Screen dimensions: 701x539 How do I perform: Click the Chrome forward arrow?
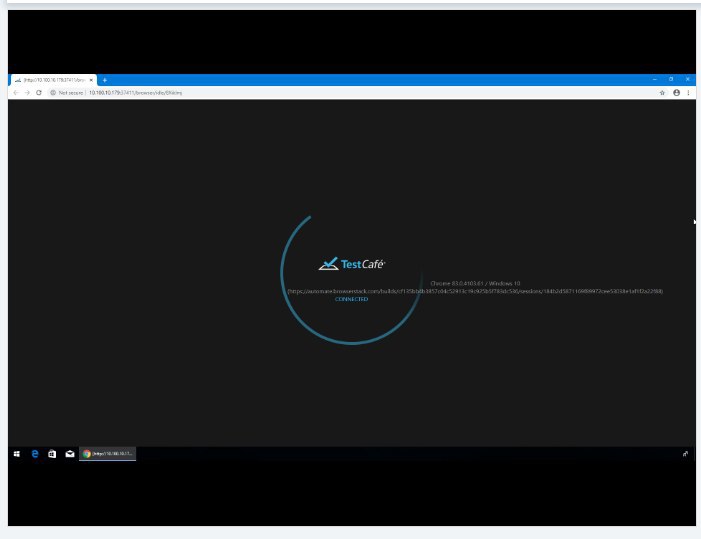[x=27, y=93]
